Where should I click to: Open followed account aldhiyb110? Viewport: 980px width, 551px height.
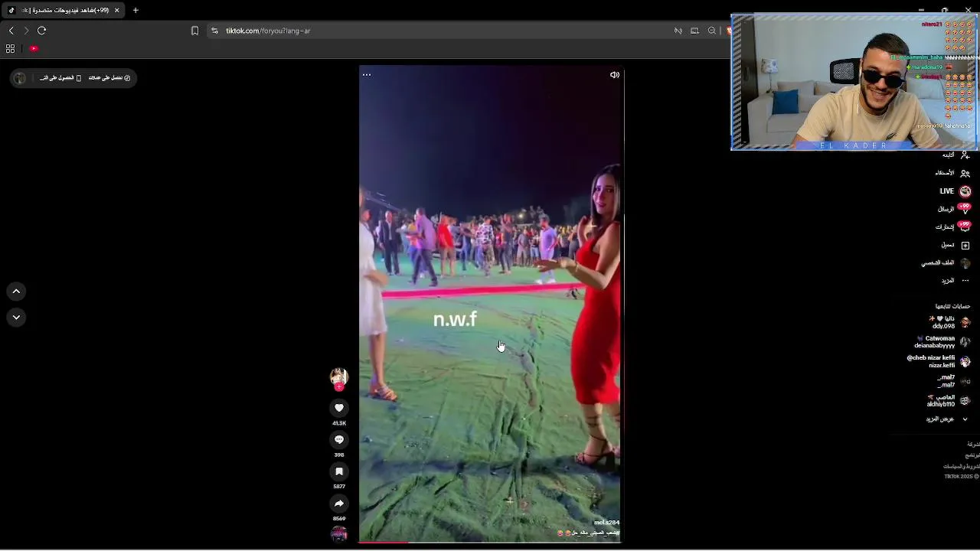[948, 401]
